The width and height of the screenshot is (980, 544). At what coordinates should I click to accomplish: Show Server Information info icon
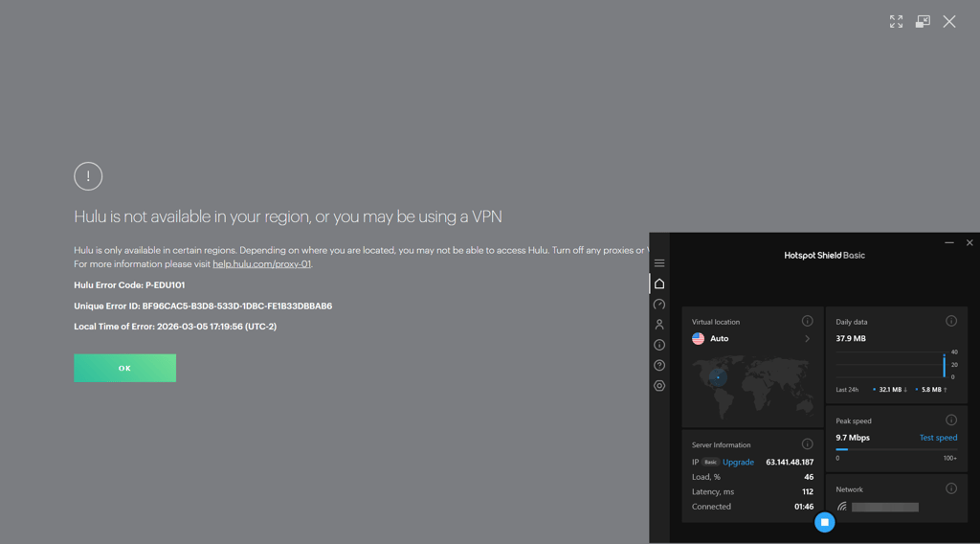[x=808, y=444]
